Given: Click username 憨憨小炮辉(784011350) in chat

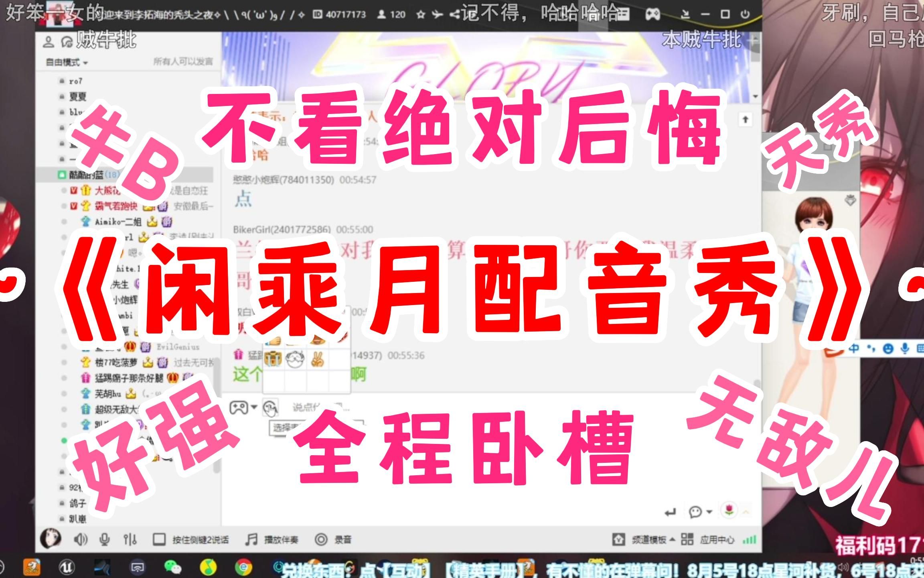Looking at the screenshot, I should [x=284, y=179].
